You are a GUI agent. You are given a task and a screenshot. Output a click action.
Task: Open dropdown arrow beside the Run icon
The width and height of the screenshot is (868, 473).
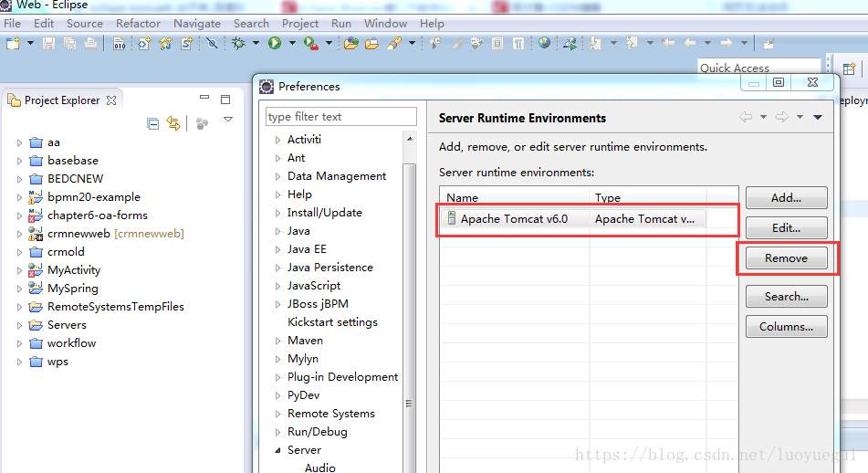[292, 43]
